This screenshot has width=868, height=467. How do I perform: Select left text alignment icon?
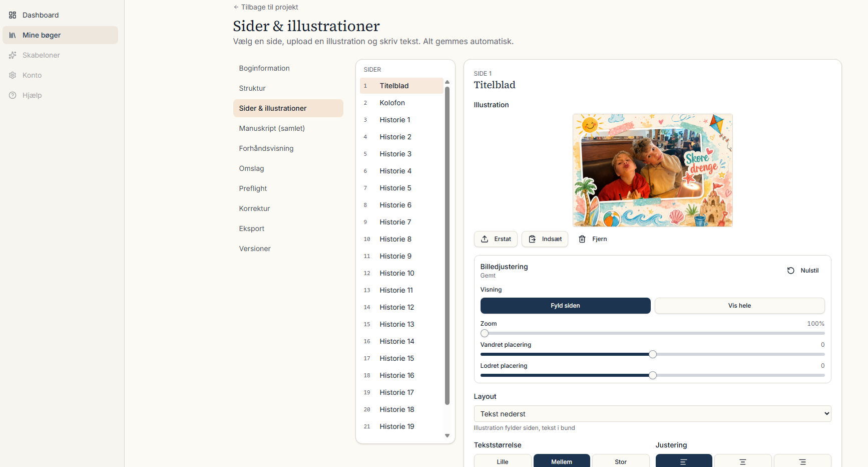click(x=683, y=462)
